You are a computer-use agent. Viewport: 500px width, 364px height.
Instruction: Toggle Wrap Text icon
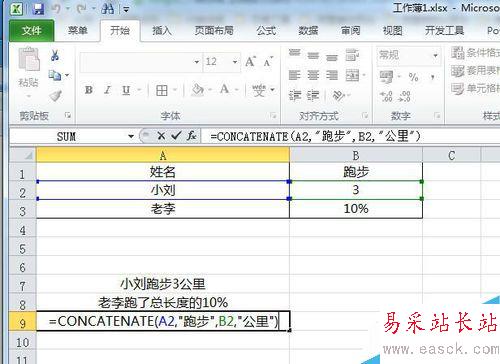click(x=352, y=55)
